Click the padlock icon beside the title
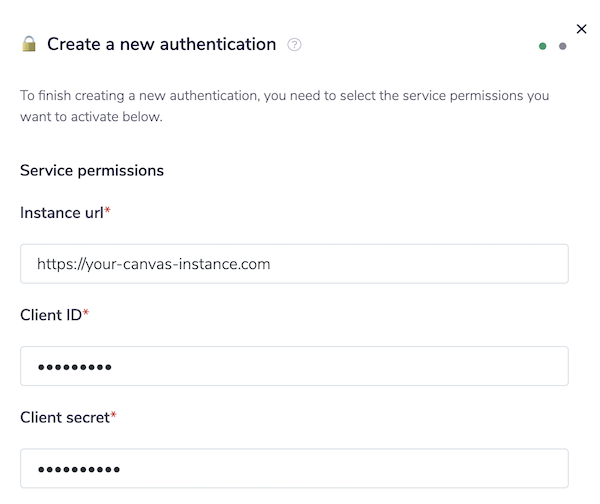The image size is (600, 504). [29, 44]
